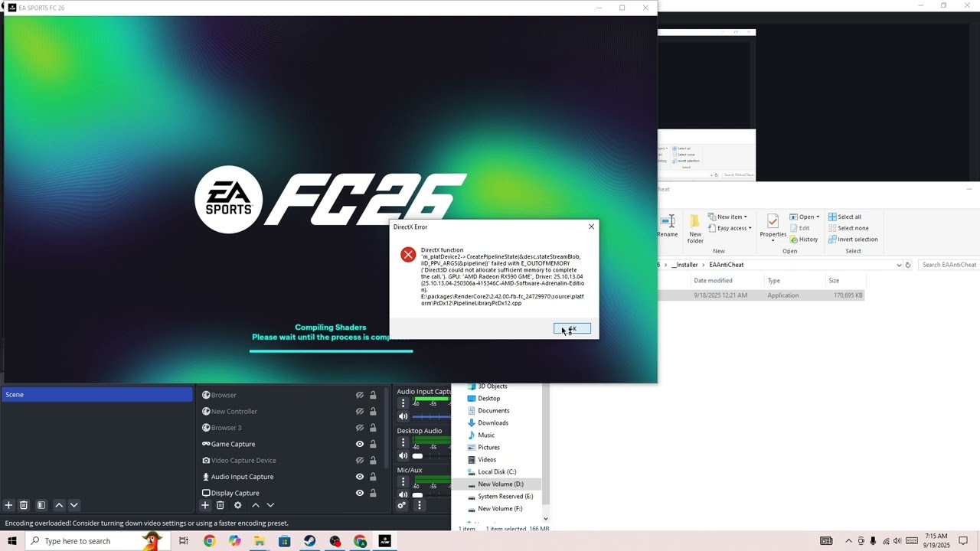980x551 pixels.
Task: Open the Windows Start menu
Action: (12, 541)
